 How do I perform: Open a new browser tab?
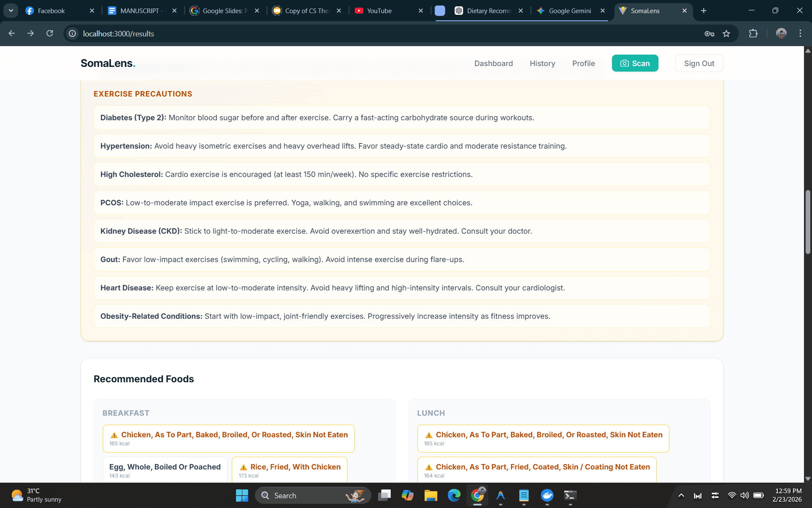click(704, 11)
